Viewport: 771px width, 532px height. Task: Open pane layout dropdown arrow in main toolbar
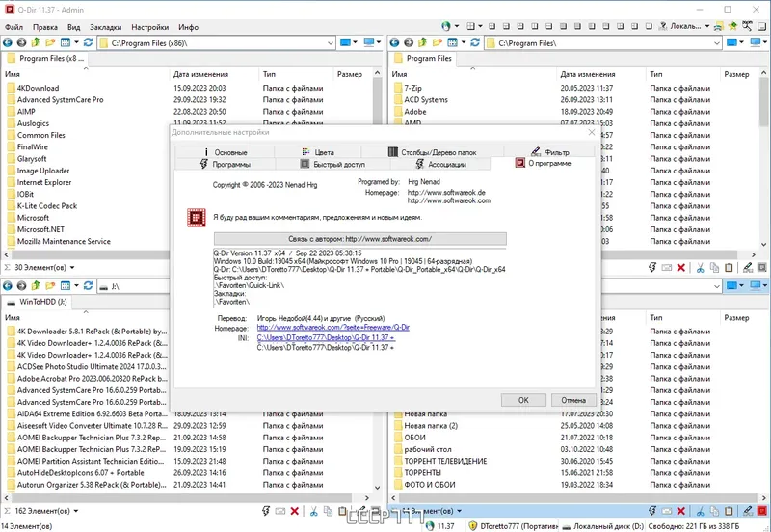pyautogui.click(x=480, y=26)
